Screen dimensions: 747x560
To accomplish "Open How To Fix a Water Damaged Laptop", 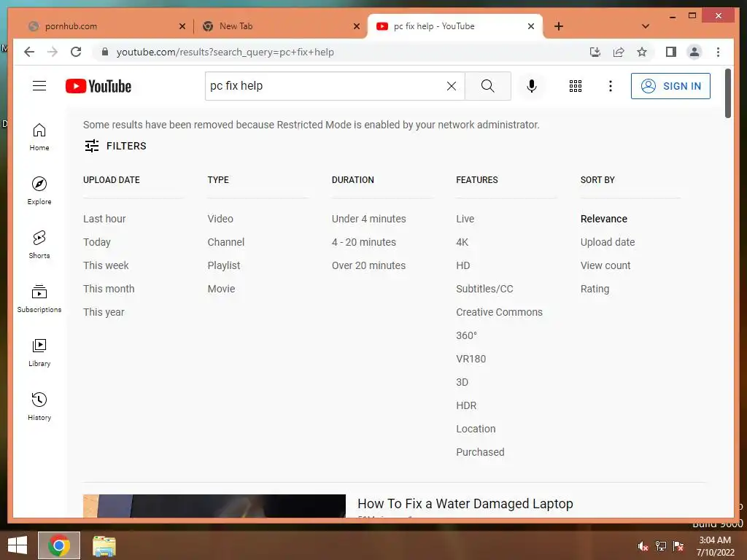I will (x=465, y=503).
